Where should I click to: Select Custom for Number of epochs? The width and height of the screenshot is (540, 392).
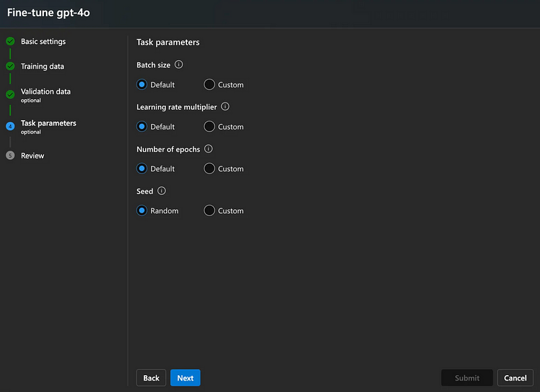click(x=209, y=169)
